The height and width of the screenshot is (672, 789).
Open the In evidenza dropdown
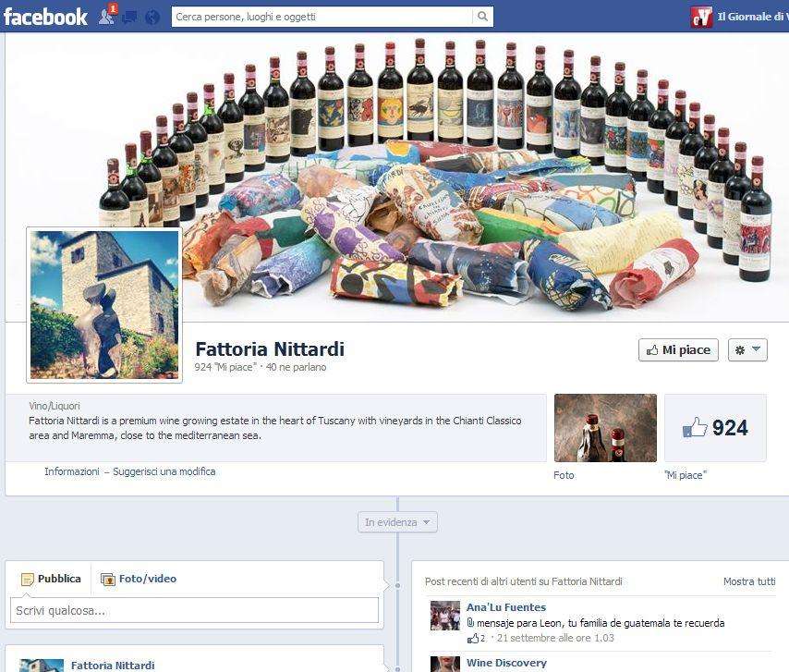(396, 521)
